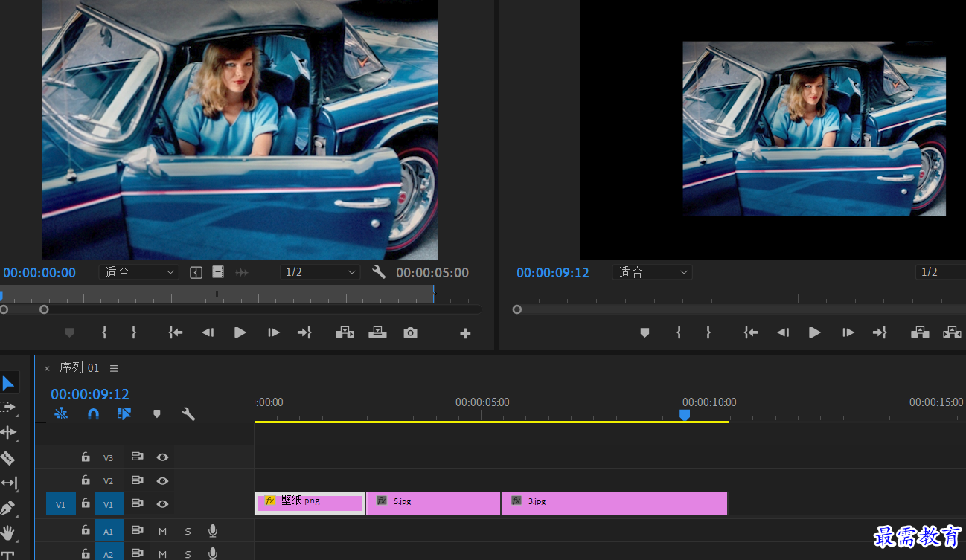Step back one frame in Program monitor
This screenshot has width=966, height=560.
(x=782, y=333)
